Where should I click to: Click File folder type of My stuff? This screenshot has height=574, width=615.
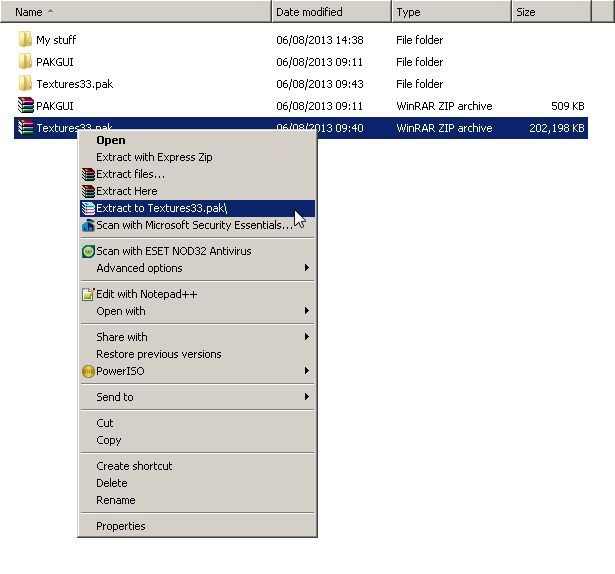click(x=419, y=40)
